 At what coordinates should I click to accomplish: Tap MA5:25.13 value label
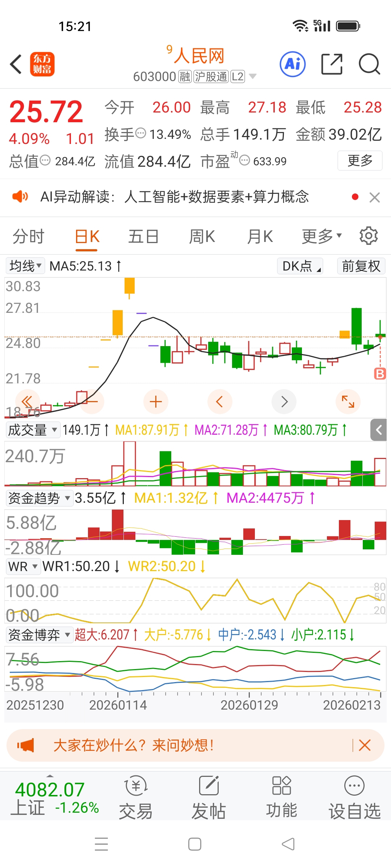tap(85, 266)
